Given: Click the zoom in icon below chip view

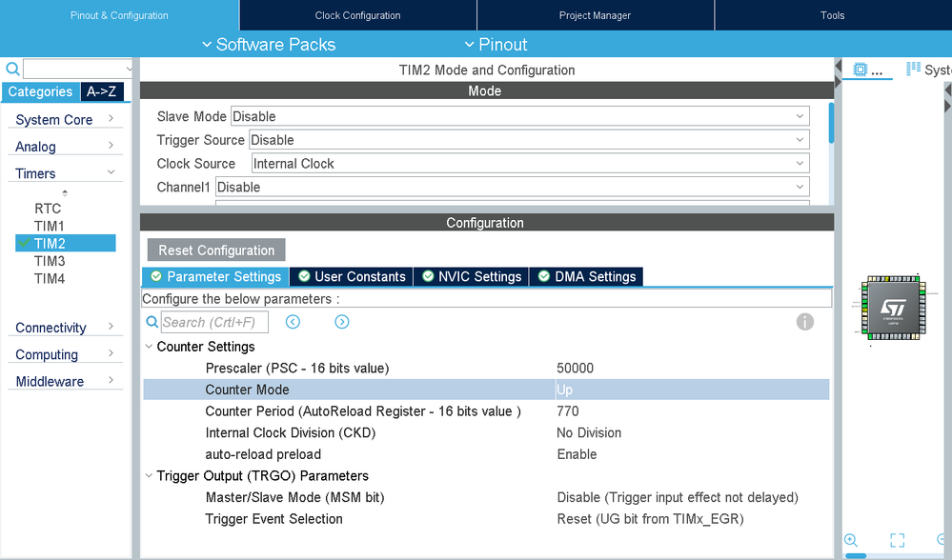Looking at the screenshot, I should tap(851, 540).
